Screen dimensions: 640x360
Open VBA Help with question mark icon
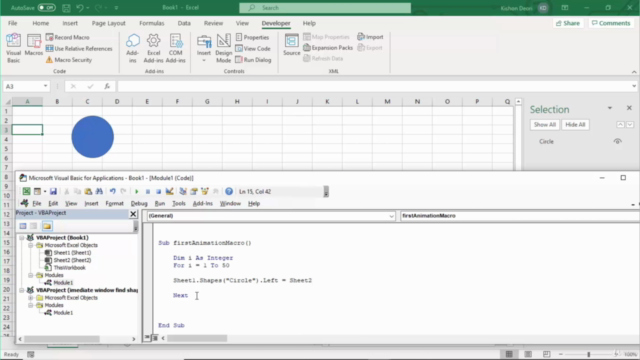[x=229, y=191]
